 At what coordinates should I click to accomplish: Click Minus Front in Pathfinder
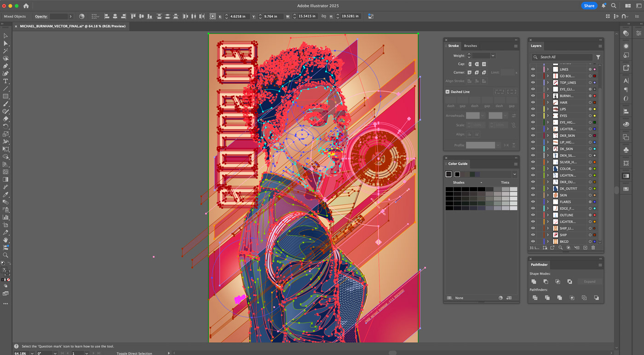[546, 281]
